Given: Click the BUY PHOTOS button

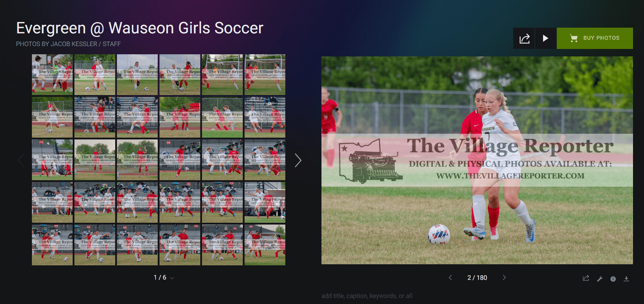Looking at the screenshot, I should click(595, 38).
